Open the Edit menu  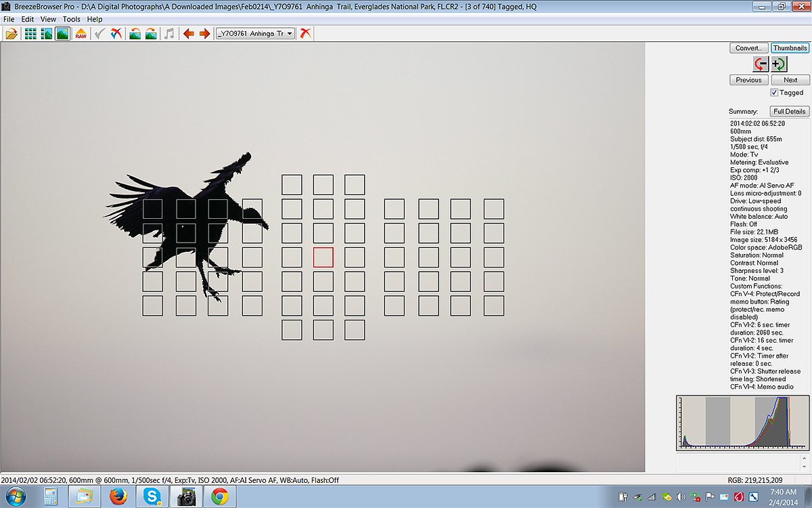(x=28, y=20)
